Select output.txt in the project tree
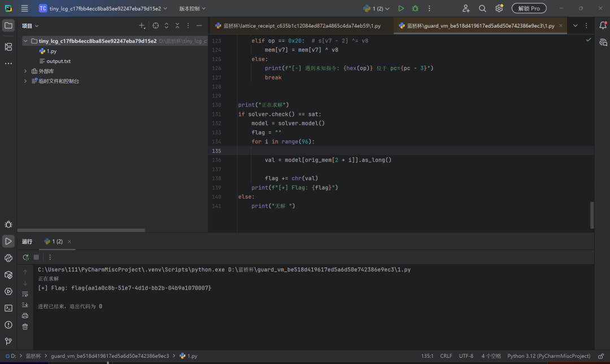 tap(58, 61)
